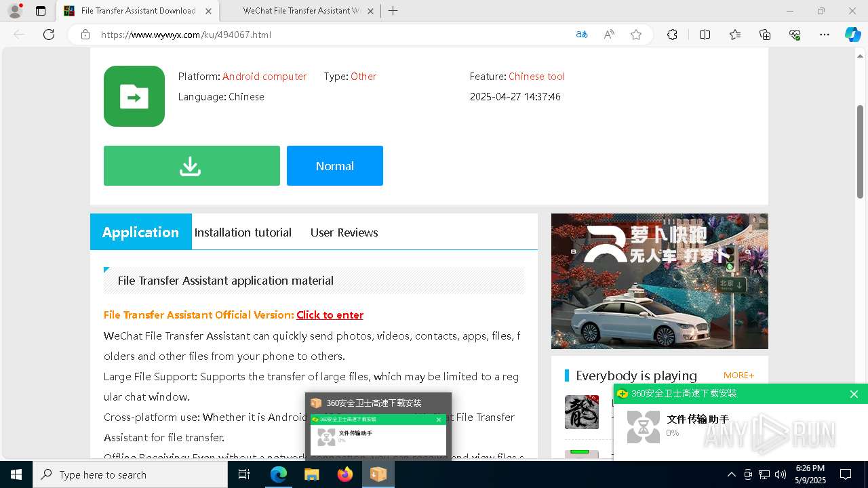
Task: Close the small 360 preview window thumbnail
Action: pyautogui.click(x=439, y=420)
